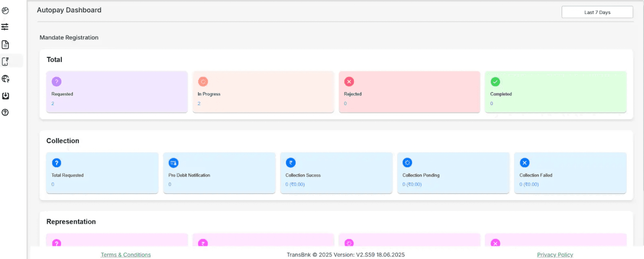Click the Collection Sucess rupee icon
Viewport: 644px width, 259px height.
[291, 163]
